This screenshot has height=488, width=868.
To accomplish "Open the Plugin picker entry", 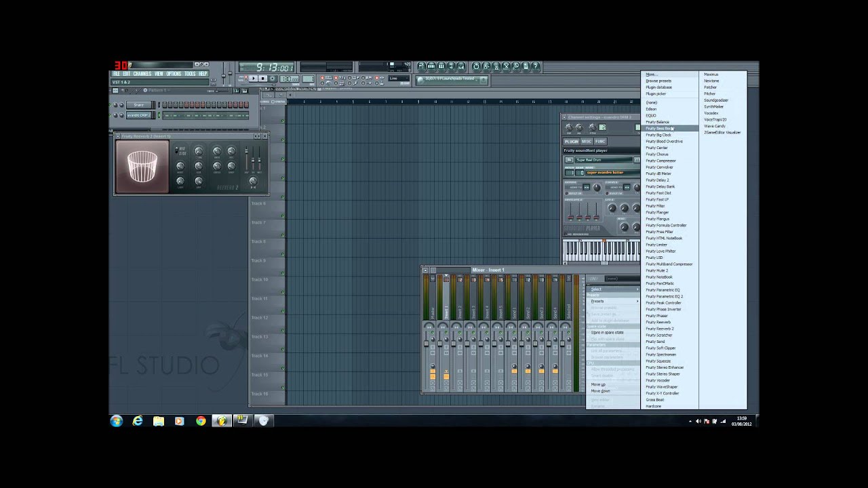I will pos(669,94).
